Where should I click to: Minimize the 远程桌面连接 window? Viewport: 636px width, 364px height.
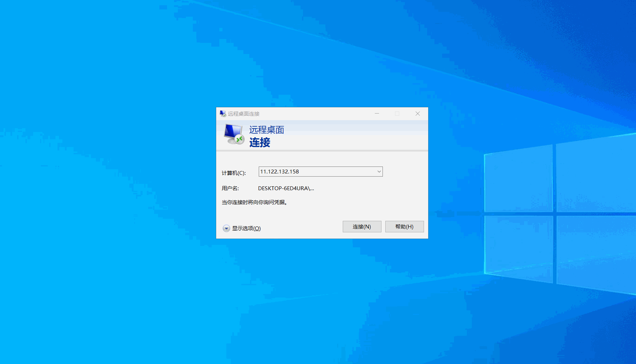point(377,113)
